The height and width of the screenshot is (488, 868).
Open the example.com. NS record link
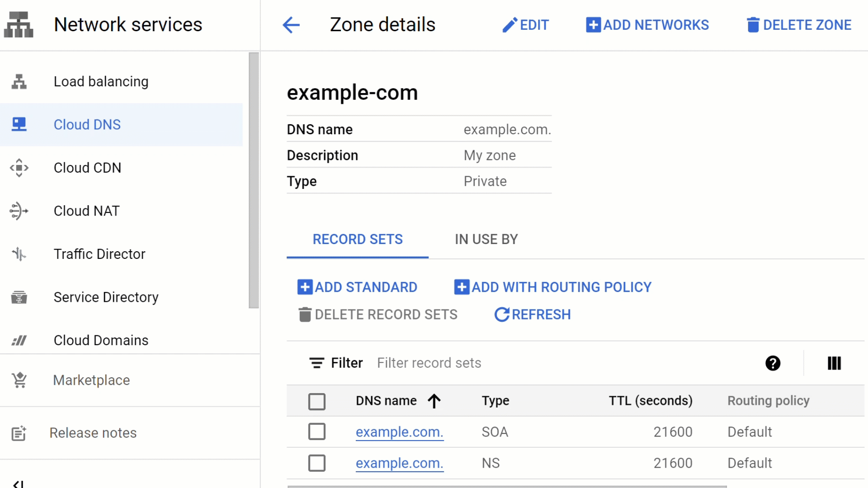coord(400,463)
